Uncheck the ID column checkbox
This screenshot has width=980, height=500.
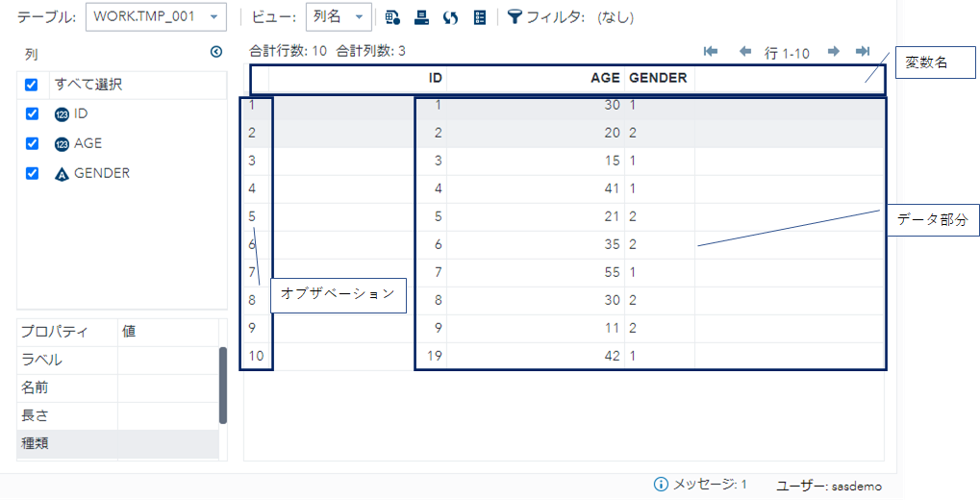[32, 113]
